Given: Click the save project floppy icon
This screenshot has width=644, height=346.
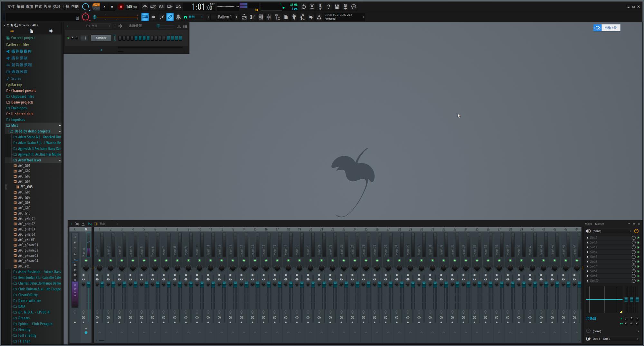Looking at the screenshot, I should [337, 7].
